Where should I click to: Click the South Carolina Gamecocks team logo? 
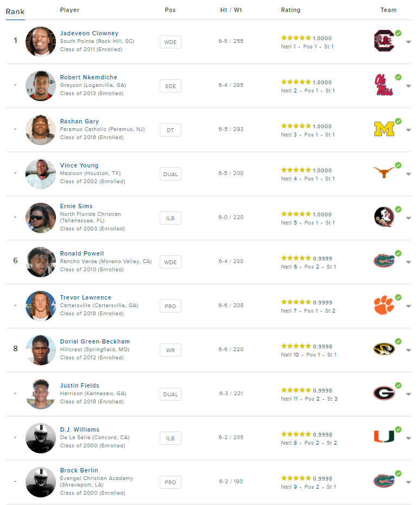click(384, 41)
